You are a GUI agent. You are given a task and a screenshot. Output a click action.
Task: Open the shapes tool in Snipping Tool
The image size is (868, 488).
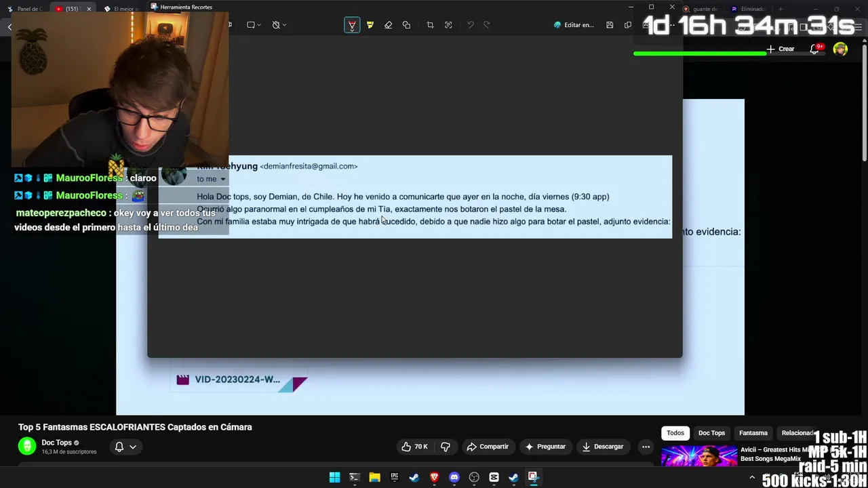coord(406,25)
